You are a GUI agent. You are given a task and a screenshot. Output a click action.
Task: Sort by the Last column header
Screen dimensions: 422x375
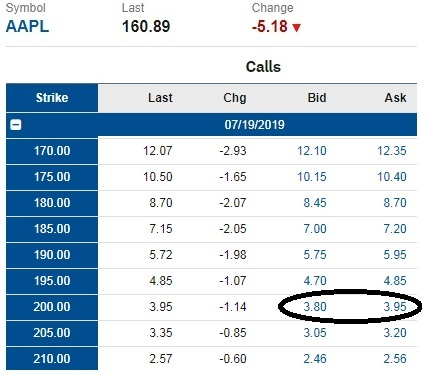point(160,98)
